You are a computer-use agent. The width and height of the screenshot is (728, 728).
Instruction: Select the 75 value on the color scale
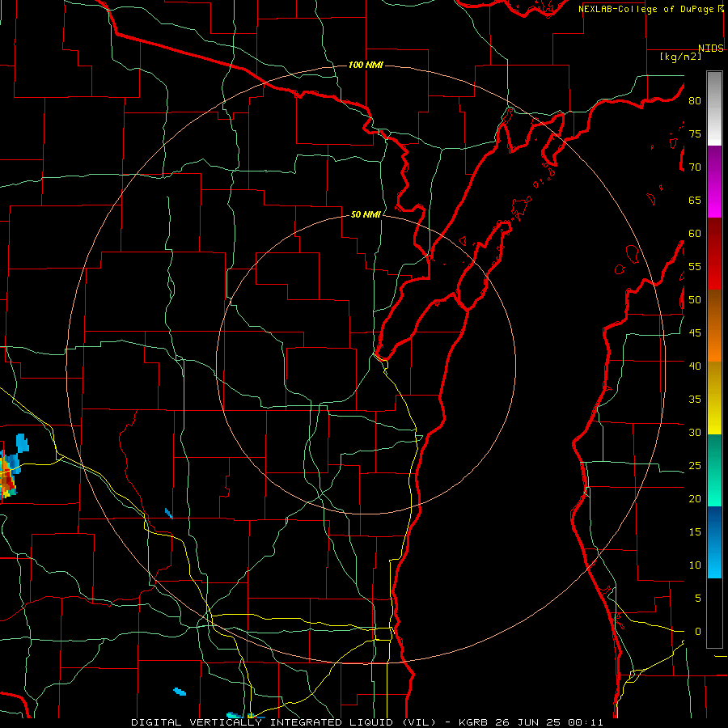(x=695, y=133)
